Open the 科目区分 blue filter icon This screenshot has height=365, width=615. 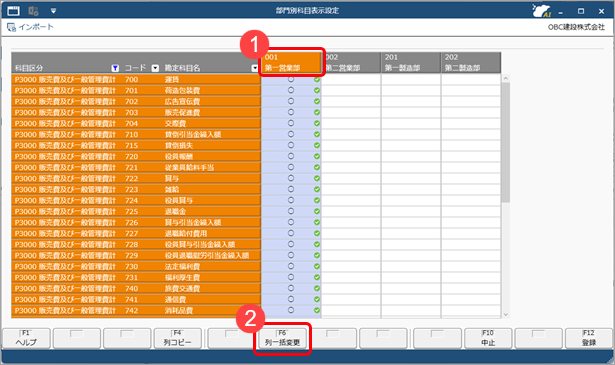115,68
